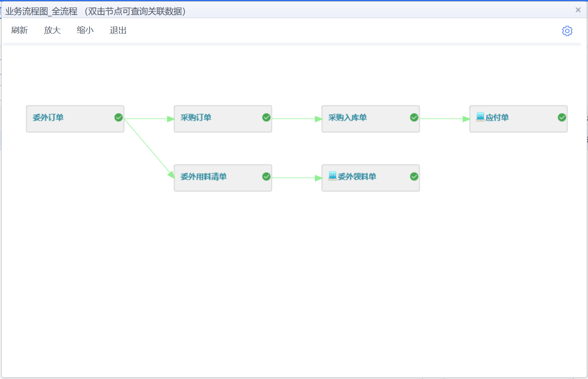This screenshot has height=379, width=588.
Task: Click green checkmark on 采购入库单 node
Action: (x=414, y=117)
